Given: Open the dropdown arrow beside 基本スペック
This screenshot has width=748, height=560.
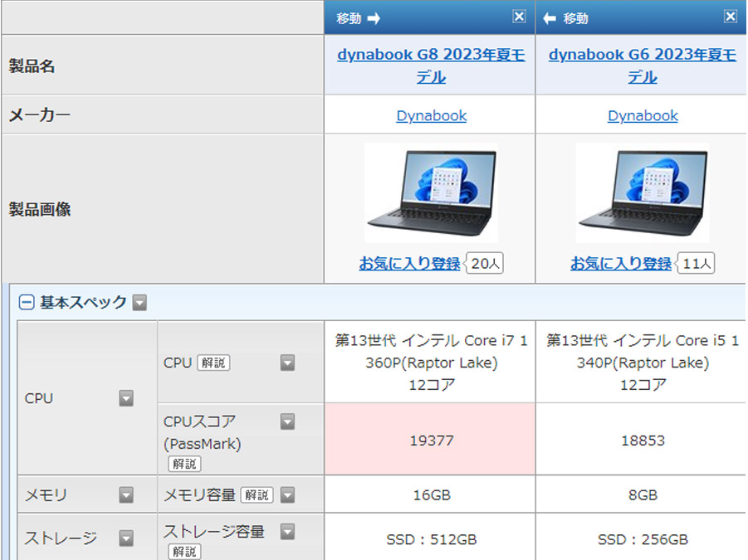Looking at the screenshot, I should coord(139,302).
